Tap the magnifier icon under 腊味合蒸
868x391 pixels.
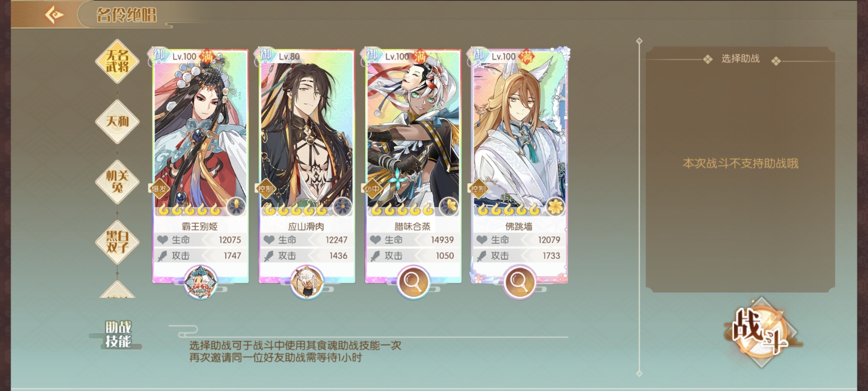pyautogui.click(x=413, y=281)
